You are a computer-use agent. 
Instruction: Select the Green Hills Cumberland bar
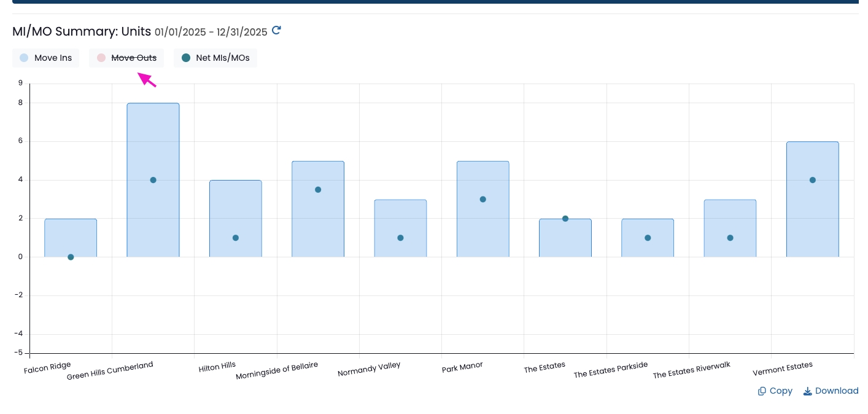coord(153,180)
